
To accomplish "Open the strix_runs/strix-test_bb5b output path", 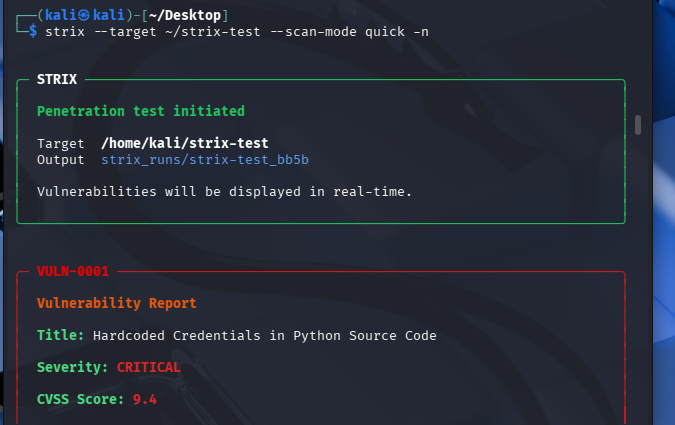I will 205,160.
